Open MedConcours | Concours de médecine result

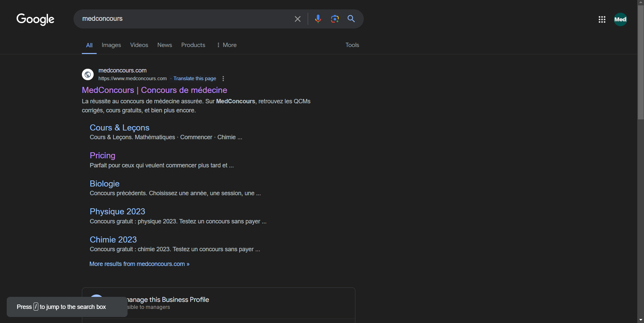[x=154, y=90]
